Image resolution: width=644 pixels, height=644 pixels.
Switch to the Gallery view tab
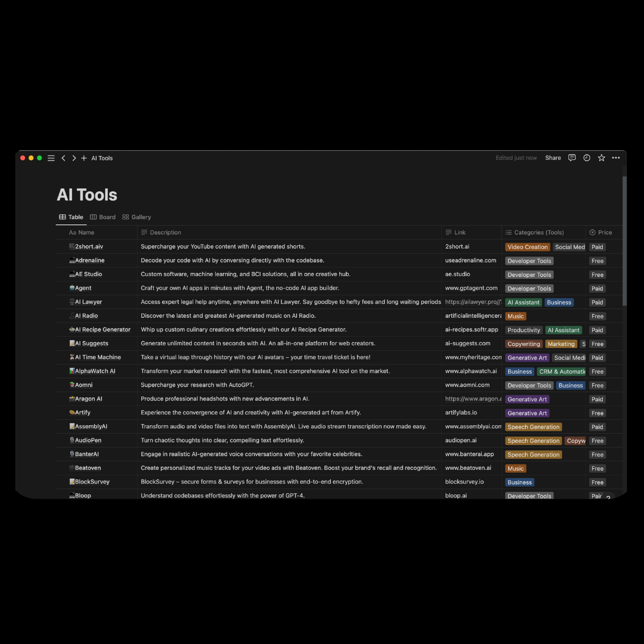click(137, 217)
